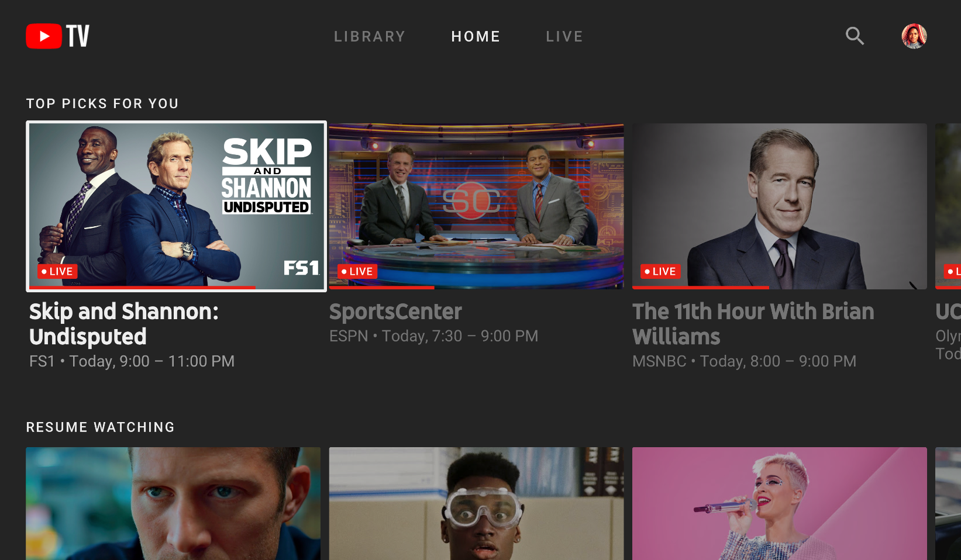Image resolution: width=961 pixels, height=560 pixels.
Task: Click The 11th Hour progress bar
Action: (x=779, y=288)
